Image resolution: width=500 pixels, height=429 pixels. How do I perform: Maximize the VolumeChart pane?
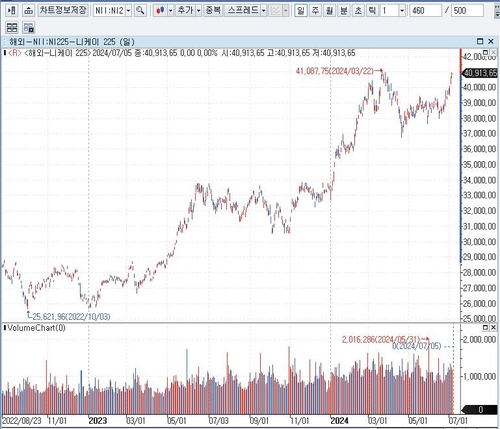[486, 327]
